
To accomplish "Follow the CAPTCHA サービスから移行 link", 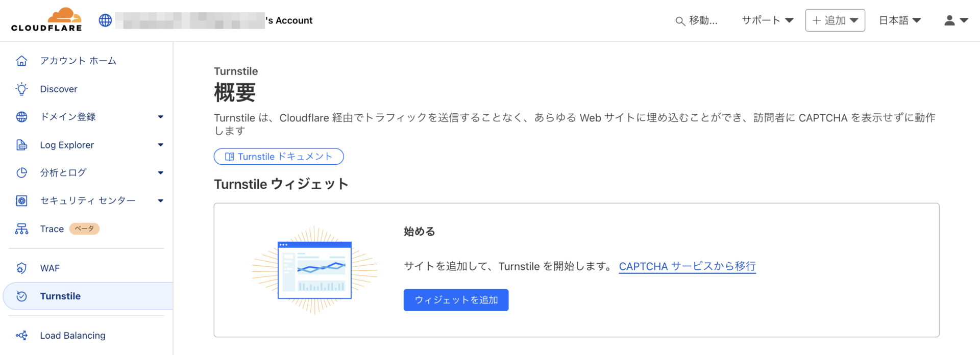I will tap(687, 266).
